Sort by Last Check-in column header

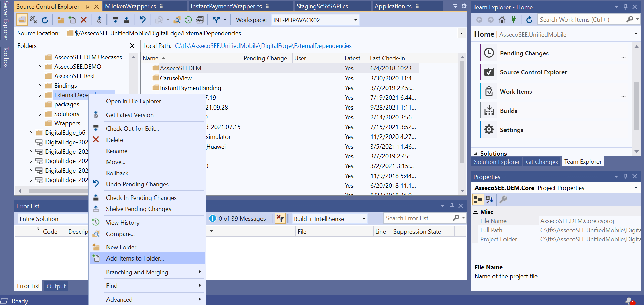393,58
